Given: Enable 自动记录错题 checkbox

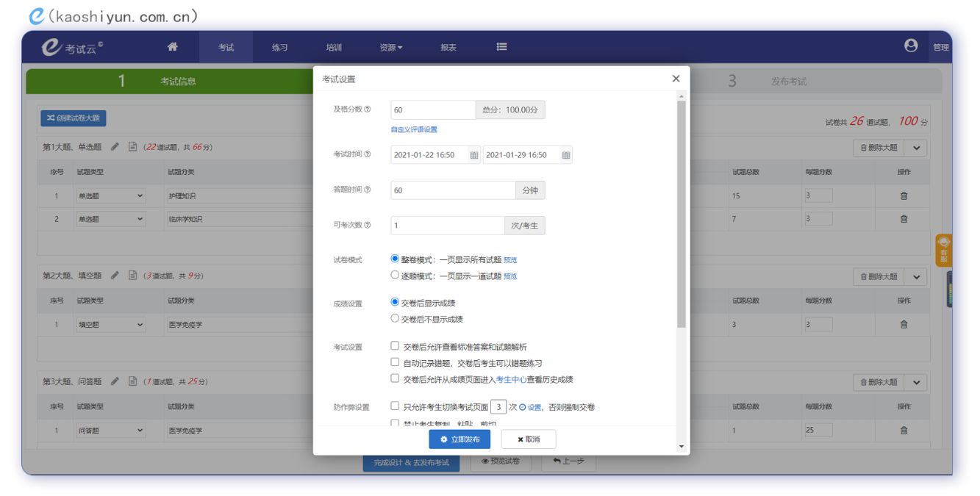Looking at the screenshot, I should pyautogui.click(x=396, y=362).
